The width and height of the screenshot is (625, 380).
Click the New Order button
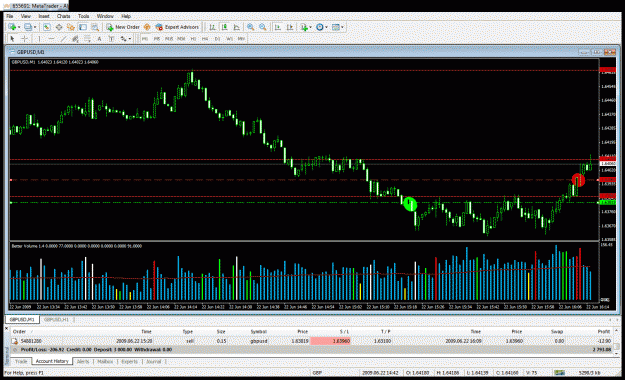(x=123, y=27)
